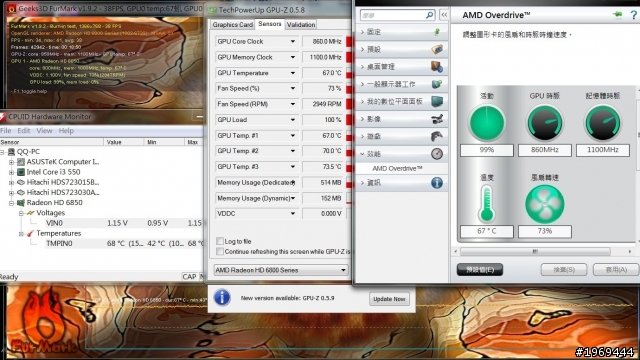
Task: Click the dark defaults (E) button
Action: pos(480,269)
